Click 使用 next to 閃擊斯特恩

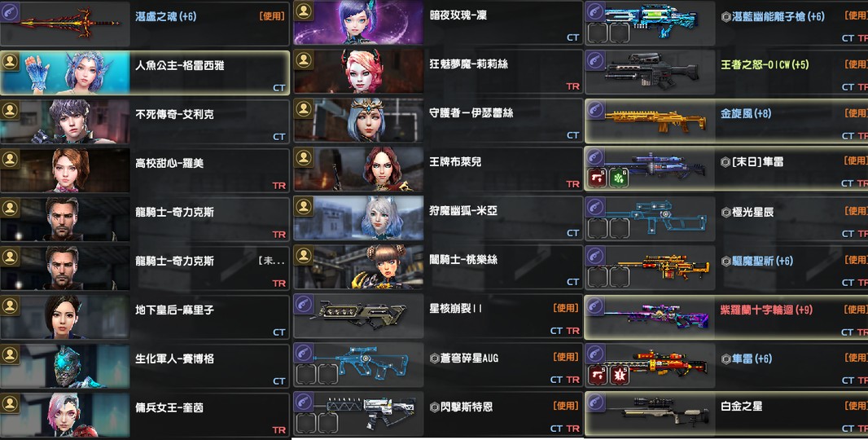pos(566,406)
